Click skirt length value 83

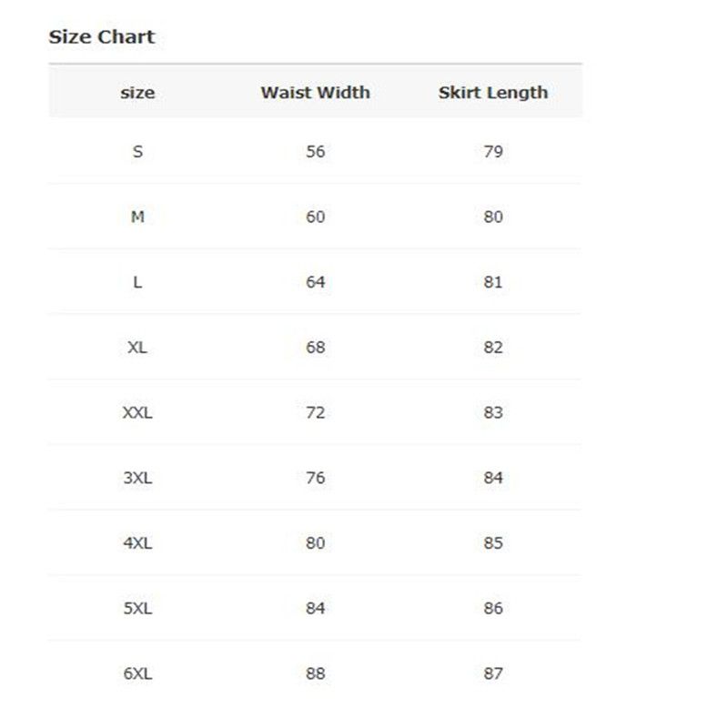[492, 413]
